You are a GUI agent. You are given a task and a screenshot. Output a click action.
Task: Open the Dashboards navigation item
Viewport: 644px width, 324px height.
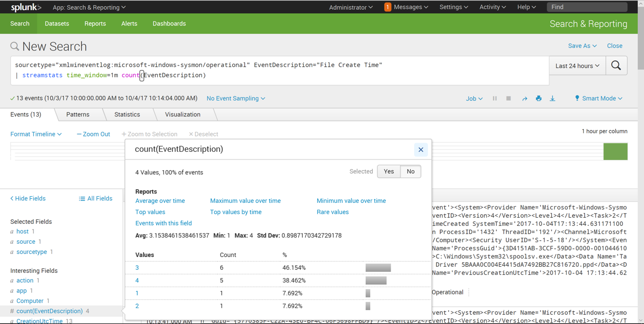coord(169,24)
